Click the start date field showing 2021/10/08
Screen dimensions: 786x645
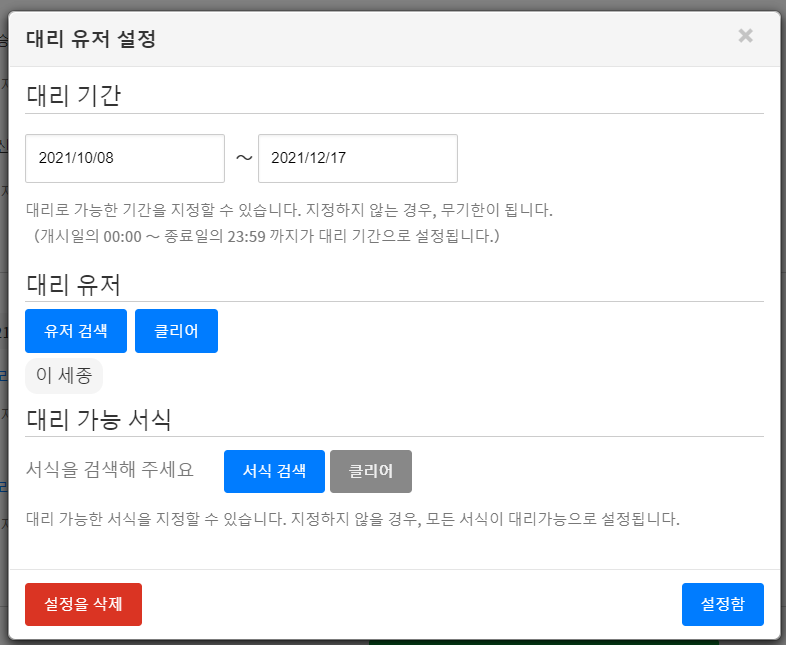tap(125, 158)
